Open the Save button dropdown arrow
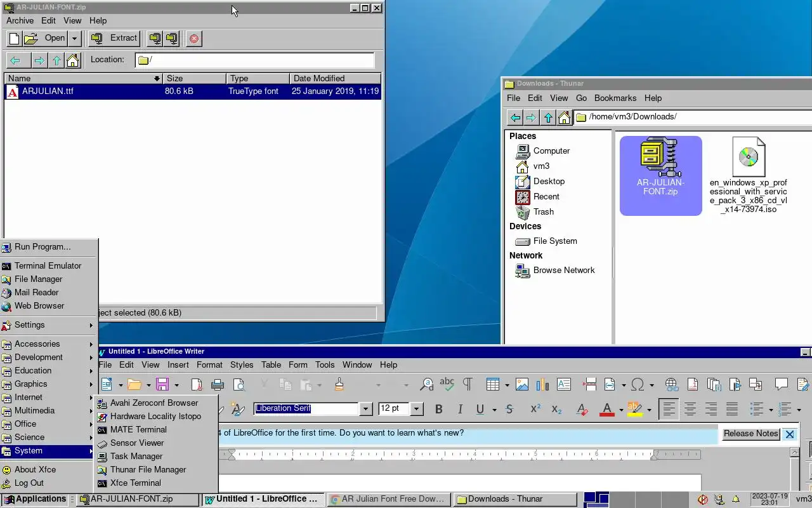The width and height of the screenshot is (812, 508). [x=176, y=385]
